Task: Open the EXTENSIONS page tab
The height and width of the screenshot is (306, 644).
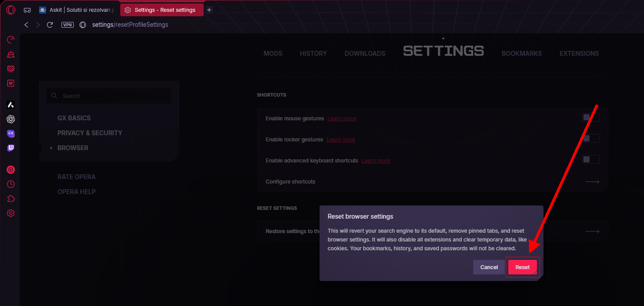Action: pos(579,54)
